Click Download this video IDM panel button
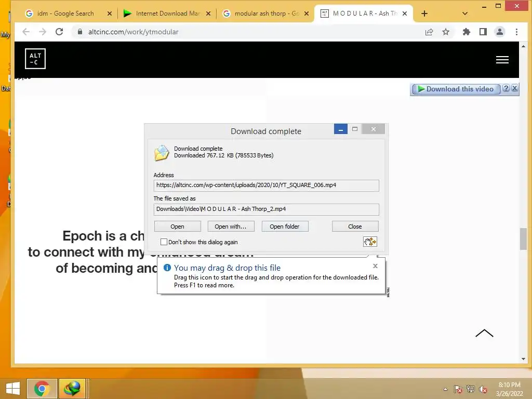 (x=456, y=89)
